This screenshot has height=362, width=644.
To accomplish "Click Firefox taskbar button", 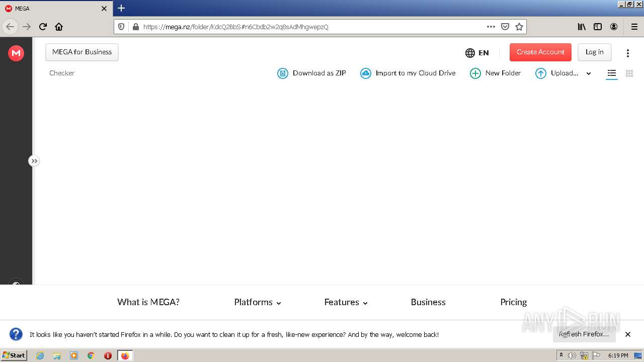I will 125,355.
